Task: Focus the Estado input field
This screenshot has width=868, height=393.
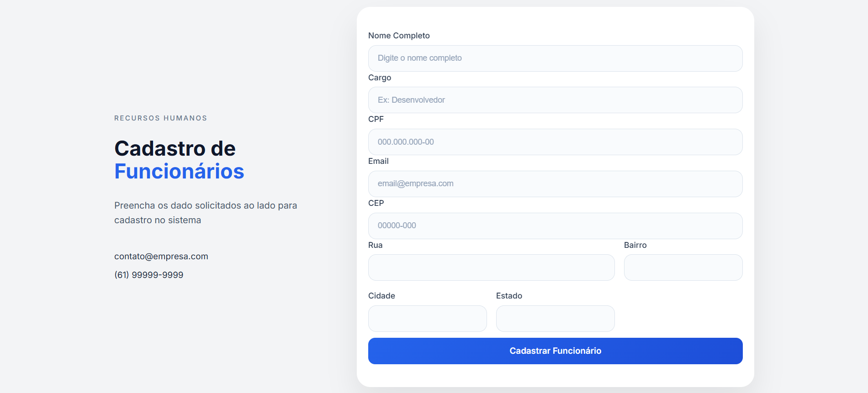Action: click(x=555, y=319)
